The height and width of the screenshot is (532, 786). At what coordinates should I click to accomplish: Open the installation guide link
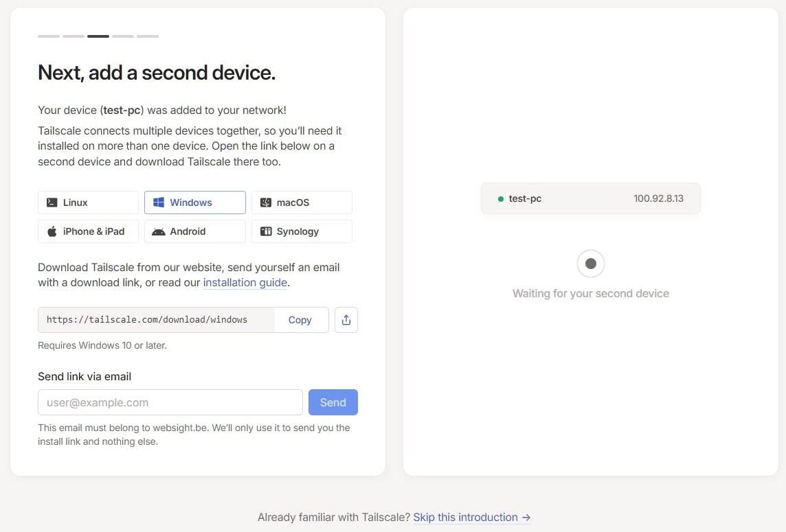(245, 282)
